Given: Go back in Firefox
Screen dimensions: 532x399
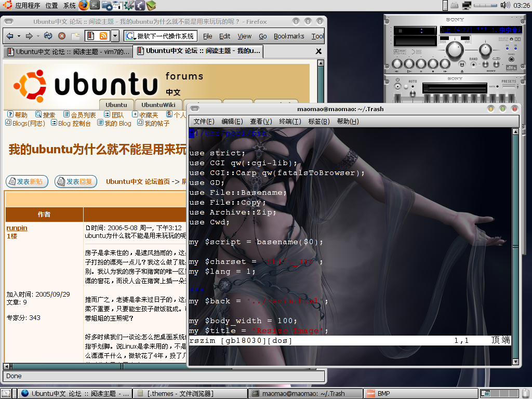Looking at the screenshot, I should (10, 36).
